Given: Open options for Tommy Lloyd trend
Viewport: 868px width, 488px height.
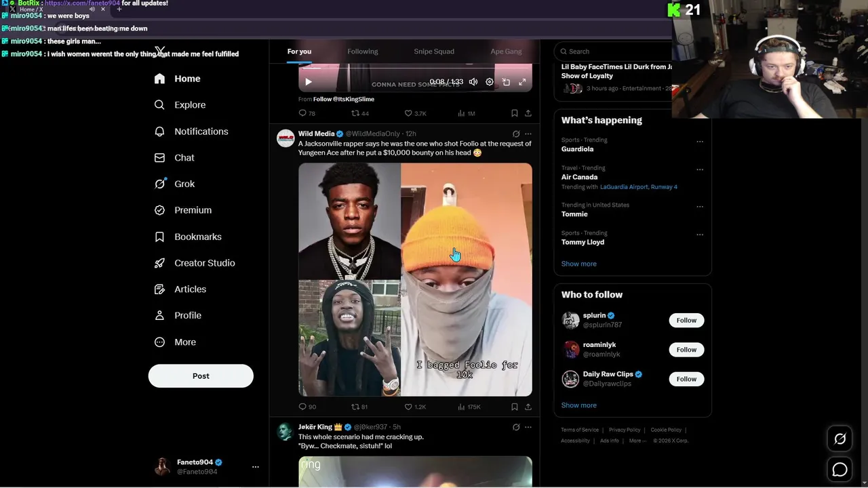Looking at the screenshot, I should click(700, 235).
